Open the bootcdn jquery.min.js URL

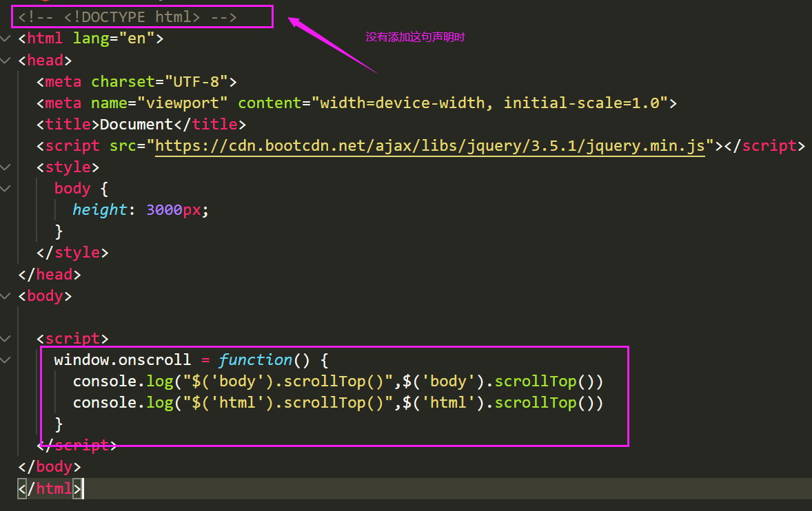(430, 146)
